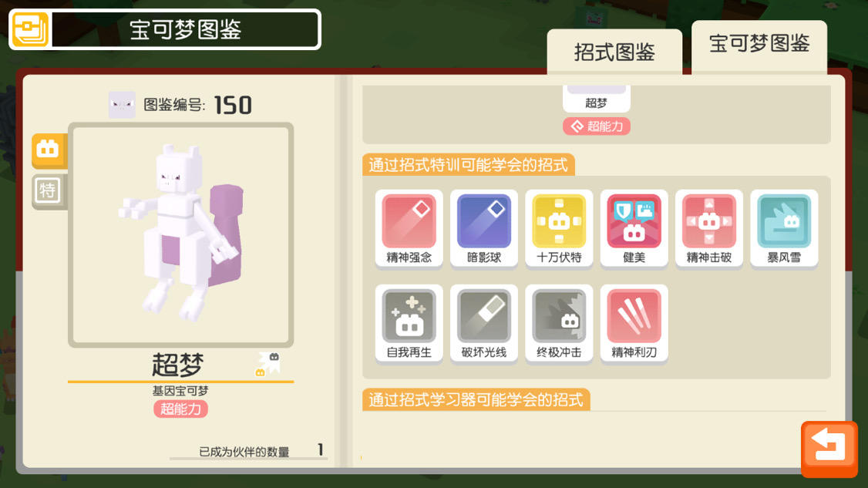Open the 终极冲击 move tile
Viewport: 868px width, 488px height.
tap(559, 324)
